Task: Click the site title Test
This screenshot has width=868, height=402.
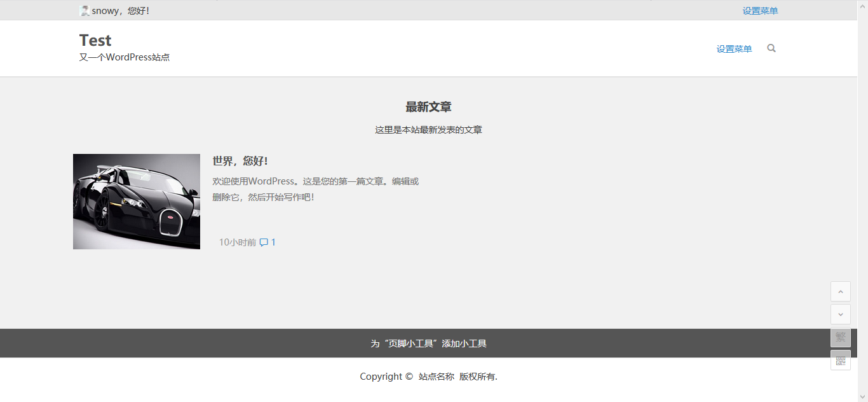Action: pyautogui.click(x=95, y=40)
